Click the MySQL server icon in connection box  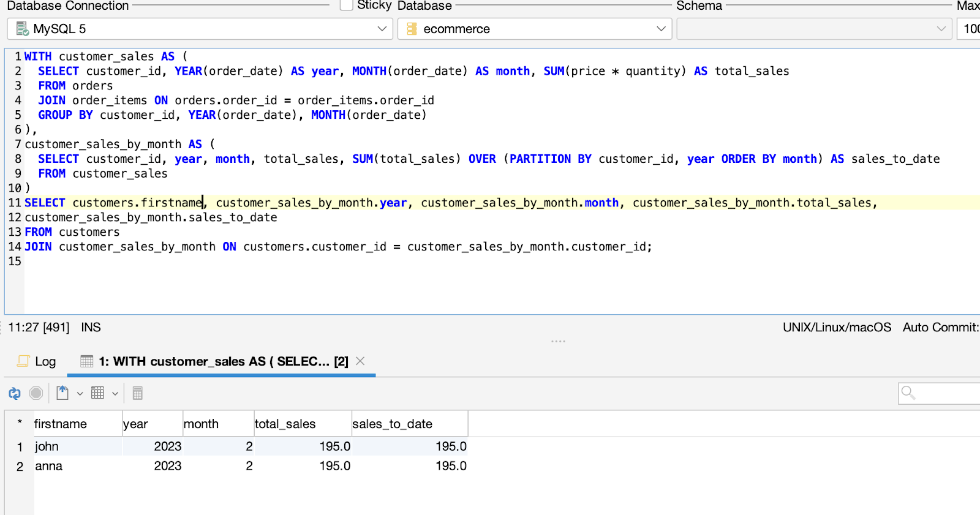[x=22, y=29]
